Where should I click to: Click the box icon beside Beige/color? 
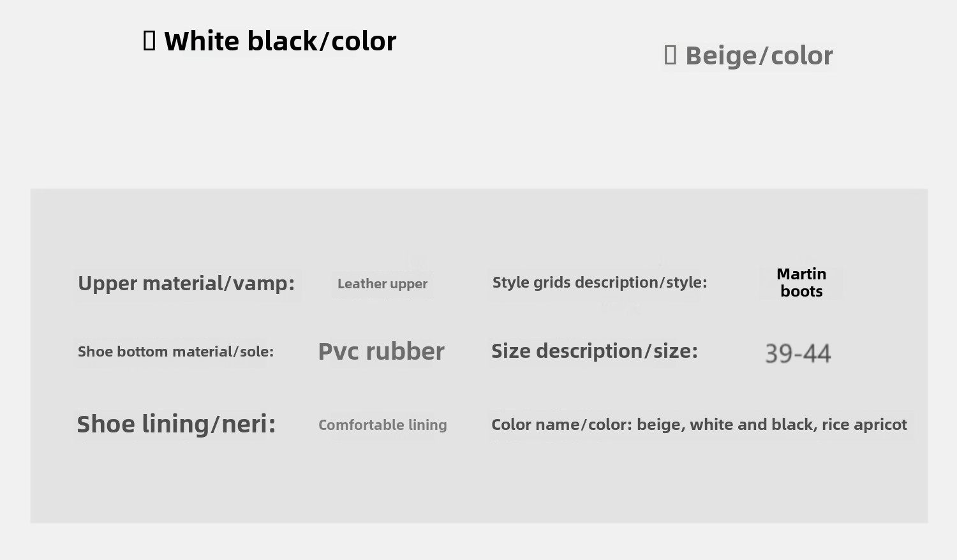(670, 55)
